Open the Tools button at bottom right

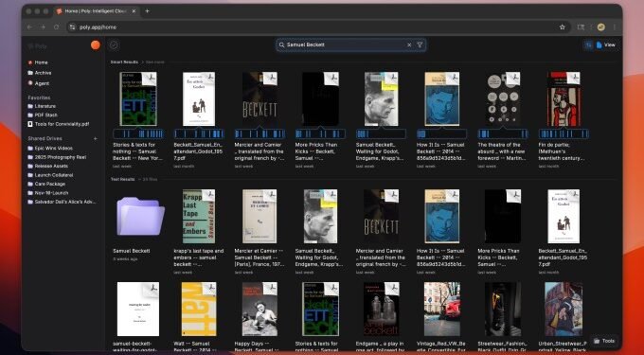(604, 341)
